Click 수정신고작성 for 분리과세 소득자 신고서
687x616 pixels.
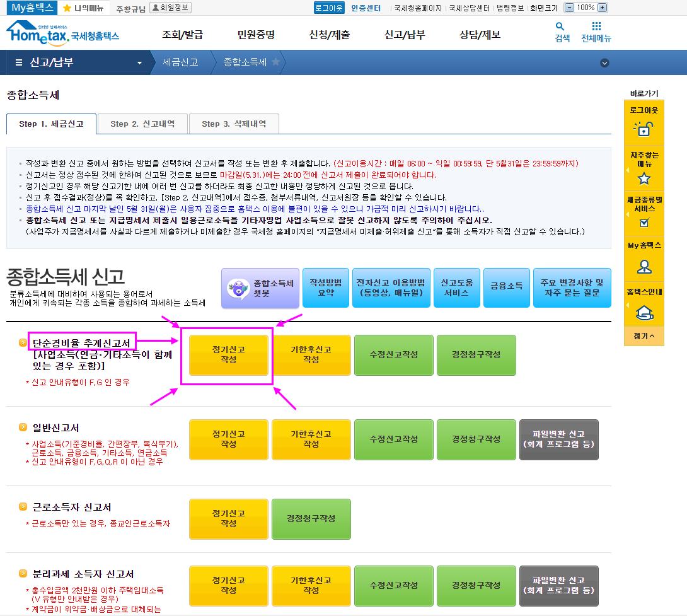pyautogui.click(x=393, y=586)
